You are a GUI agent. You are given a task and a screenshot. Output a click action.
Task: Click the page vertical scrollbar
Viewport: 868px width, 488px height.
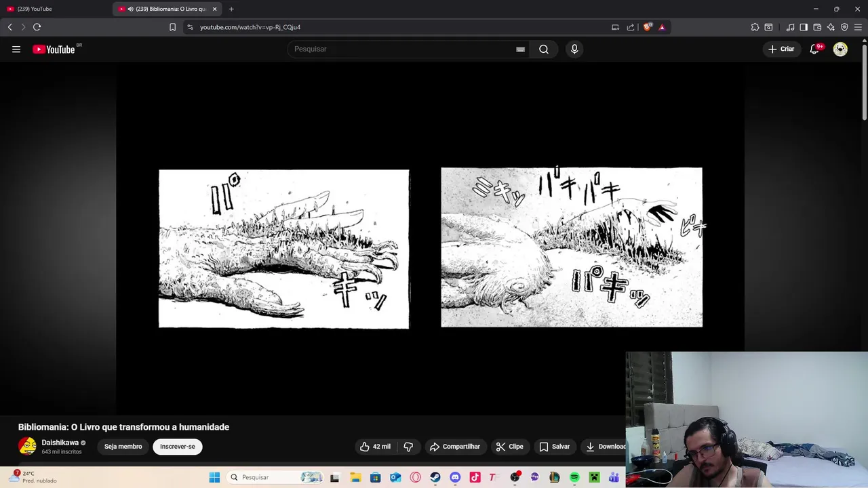864,81
